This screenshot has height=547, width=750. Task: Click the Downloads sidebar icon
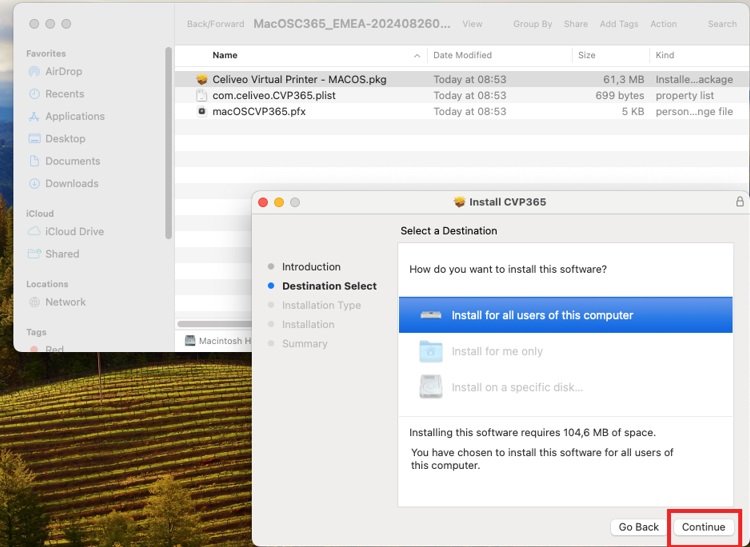coord(34,184)
